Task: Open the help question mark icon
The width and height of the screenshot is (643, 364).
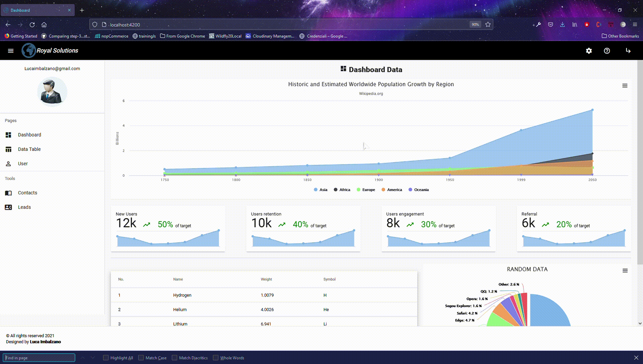Action: [607, 51]
